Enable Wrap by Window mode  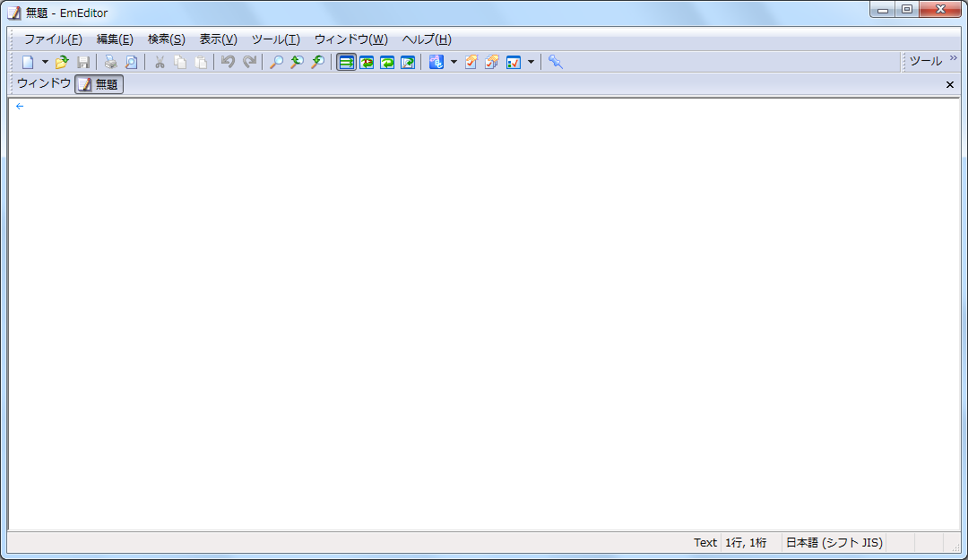coord(387,62)
